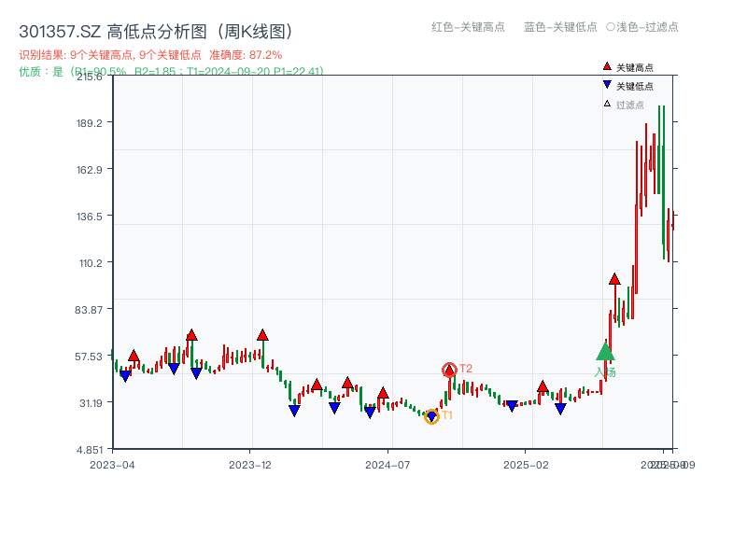Click key high marker at August 2023 peak
Viewport: 747px width, 560px height.
(191, 335)
